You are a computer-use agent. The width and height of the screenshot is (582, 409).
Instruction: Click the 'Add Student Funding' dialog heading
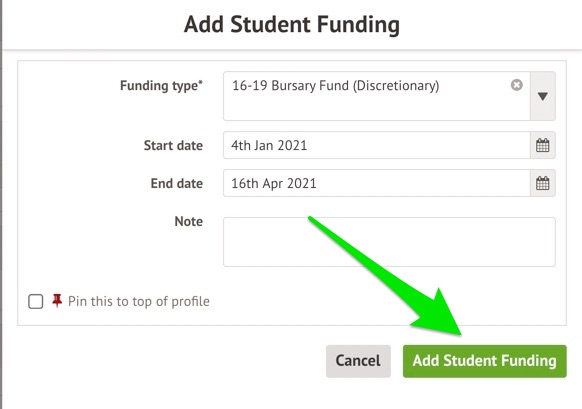[x=292, y=24]
